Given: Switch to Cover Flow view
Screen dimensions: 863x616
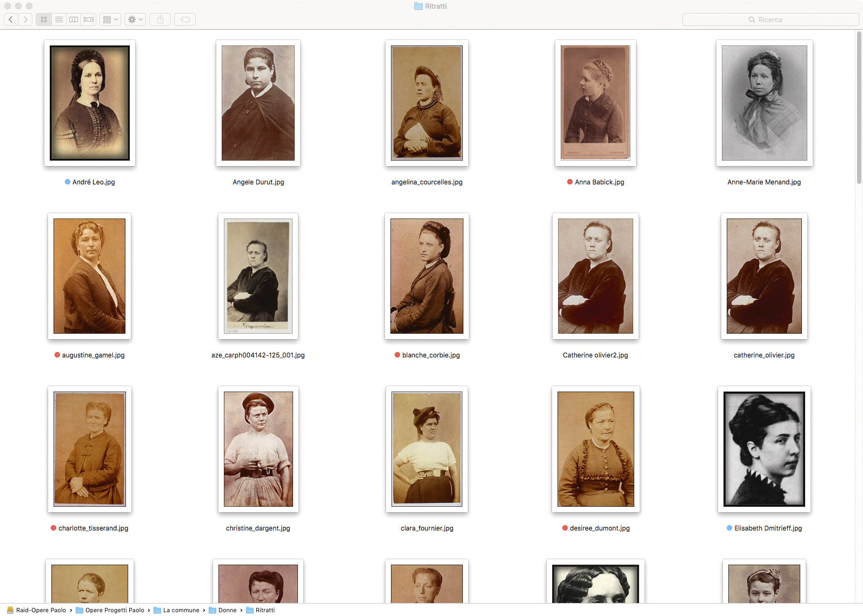Looking at the screenshot, I should (x=89, y=19).
